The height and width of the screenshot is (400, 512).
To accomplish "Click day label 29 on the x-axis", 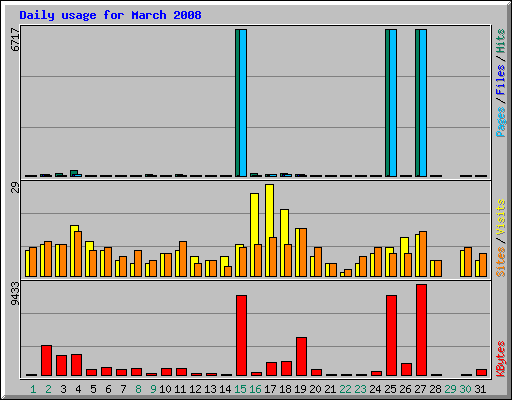I will pos(450,389).
